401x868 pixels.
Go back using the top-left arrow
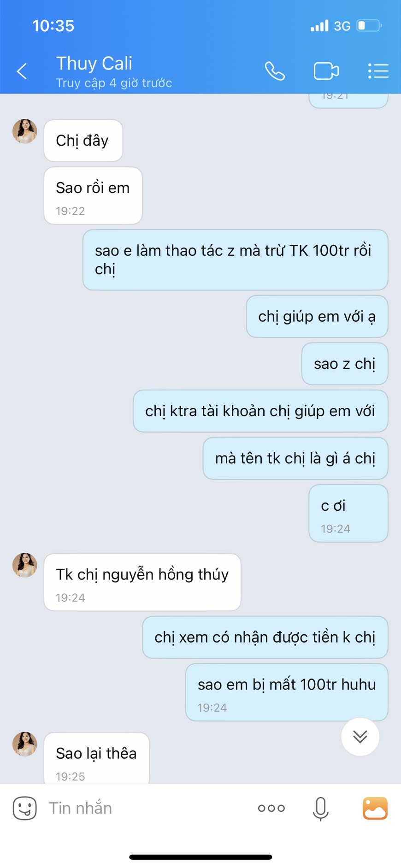22,71
